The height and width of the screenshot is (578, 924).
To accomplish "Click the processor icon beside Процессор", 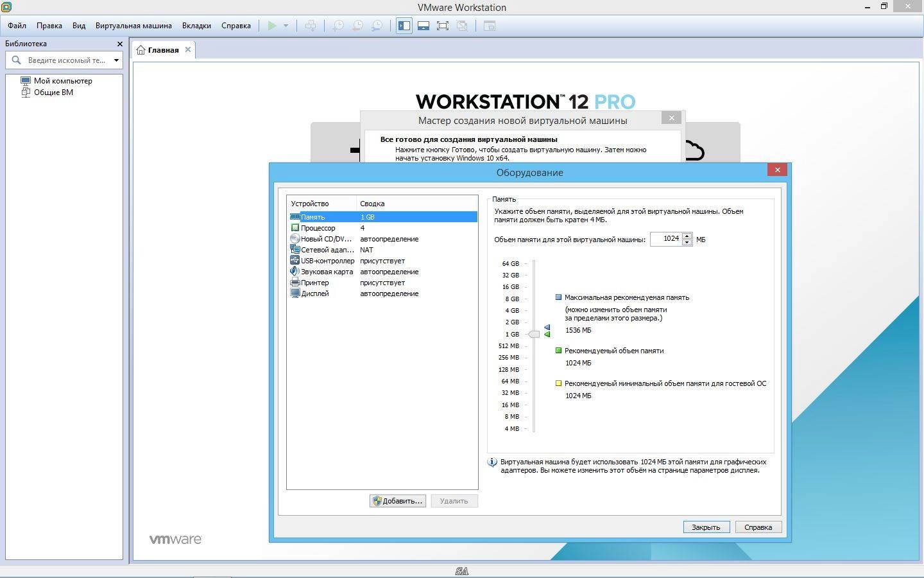I will coord(295,228).
